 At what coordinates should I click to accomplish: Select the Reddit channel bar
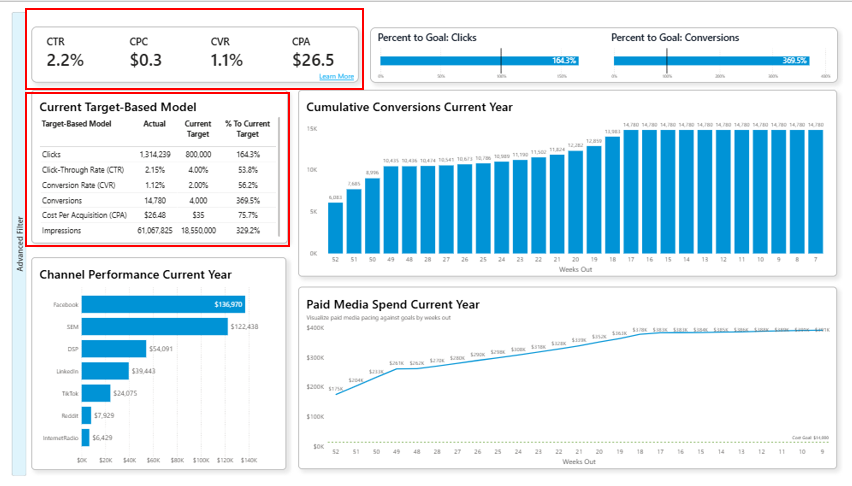86,415
